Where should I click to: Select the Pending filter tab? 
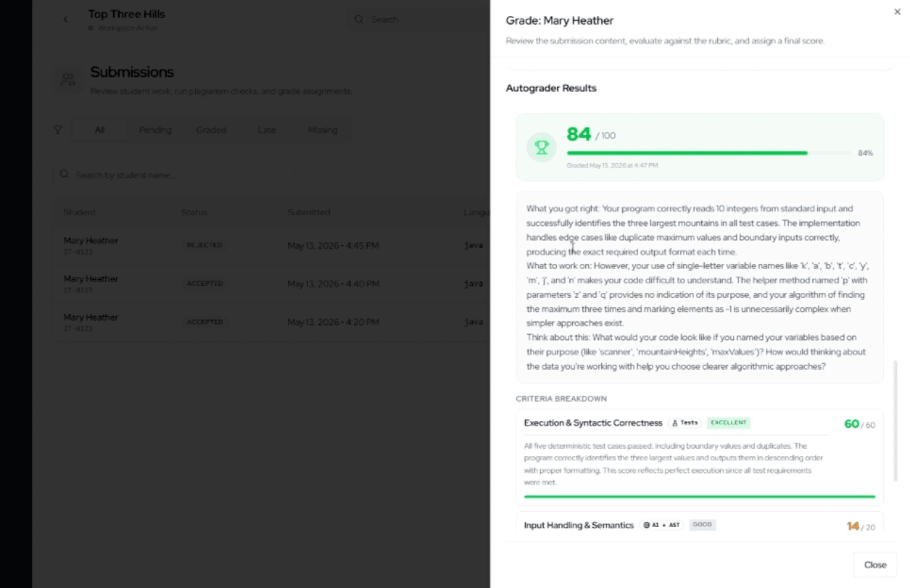pyautogui.click(x=155, y=130)
